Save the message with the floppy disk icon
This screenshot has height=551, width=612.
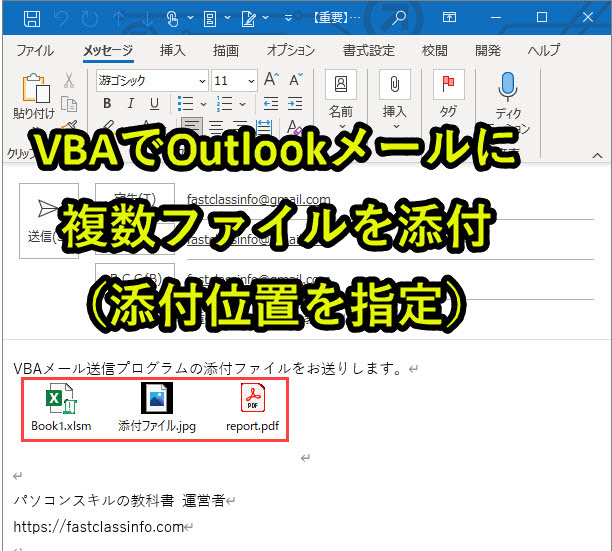pyautogui.click(x=32, y=18)
